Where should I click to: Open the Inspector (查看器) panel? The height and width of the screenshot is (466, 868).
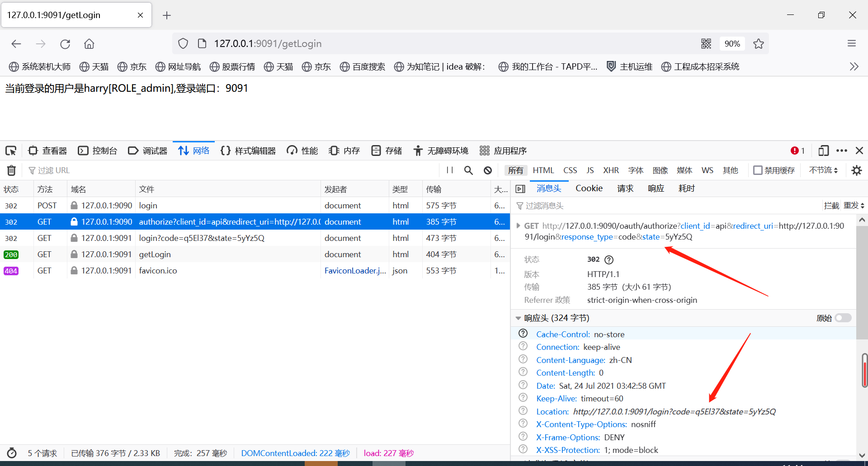47,151
